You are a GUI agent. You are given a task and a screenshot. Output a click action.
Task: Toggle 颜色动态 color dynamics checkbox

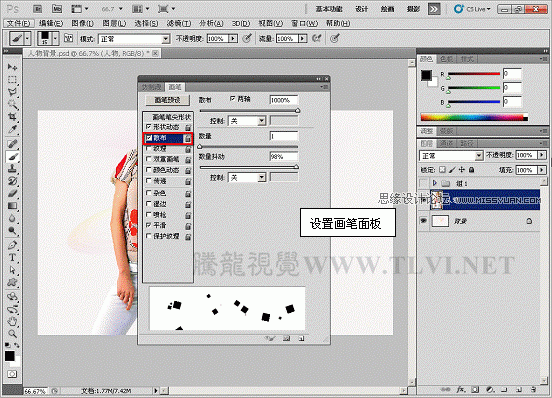click(149, 170)
